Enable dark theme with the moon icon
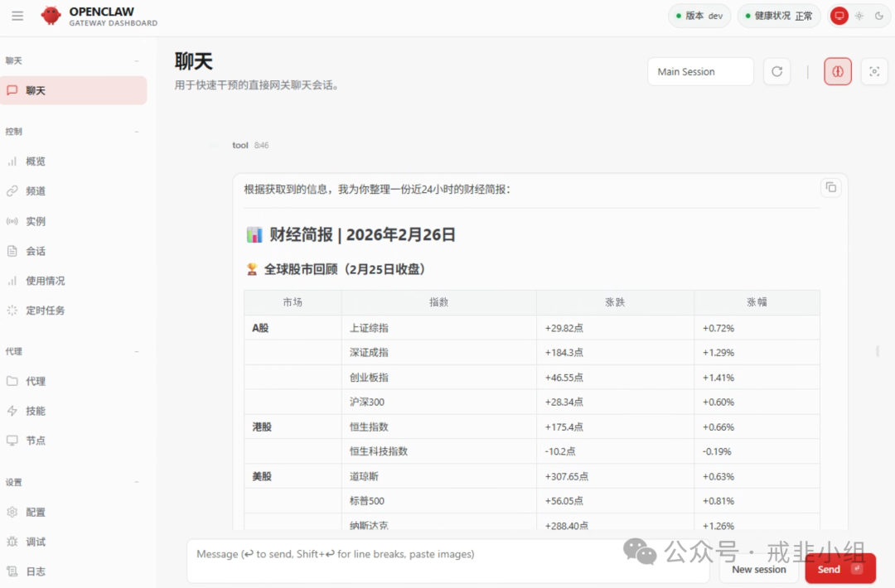Viewport: 895px width, 588px height. (878, 16)
